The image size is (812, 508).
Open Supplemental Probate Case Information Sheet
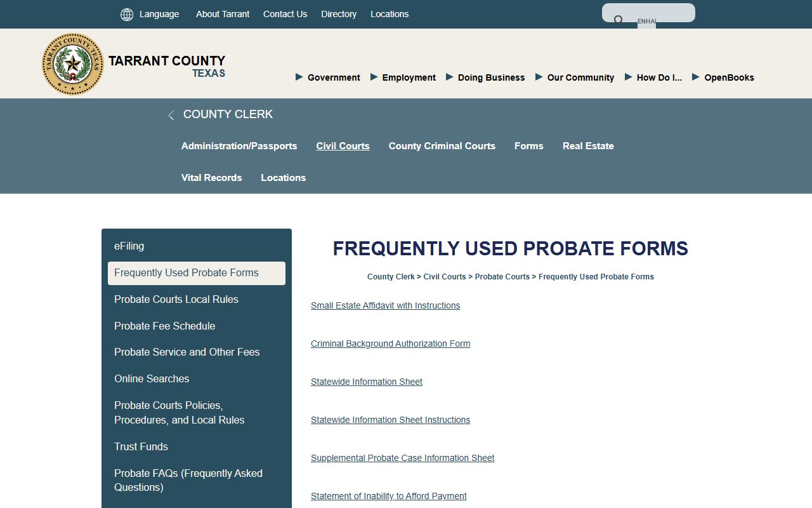pyautogui.click(x=402, y=458)
